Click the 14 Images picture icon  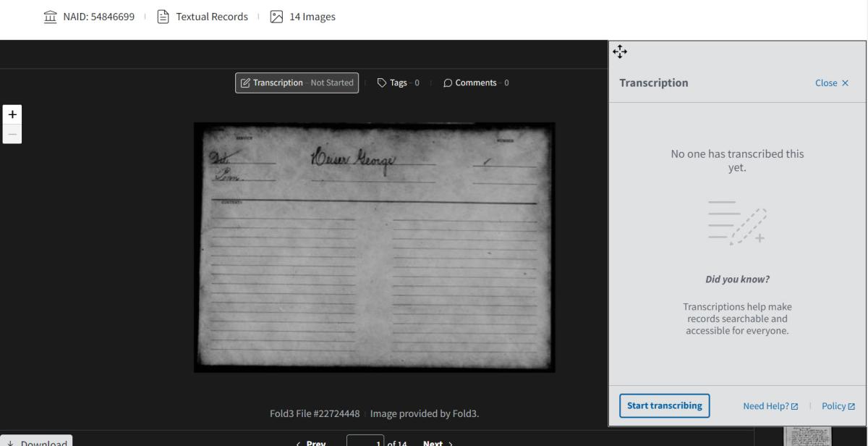pos(276,17)
